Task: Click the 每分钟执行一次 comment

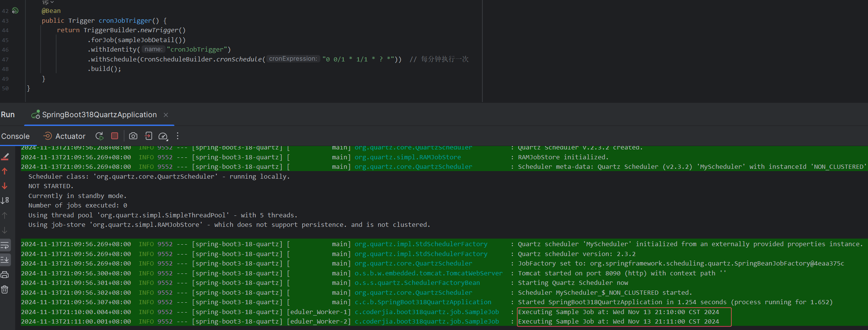Action: pyautogui.click(x=444, y=59)
